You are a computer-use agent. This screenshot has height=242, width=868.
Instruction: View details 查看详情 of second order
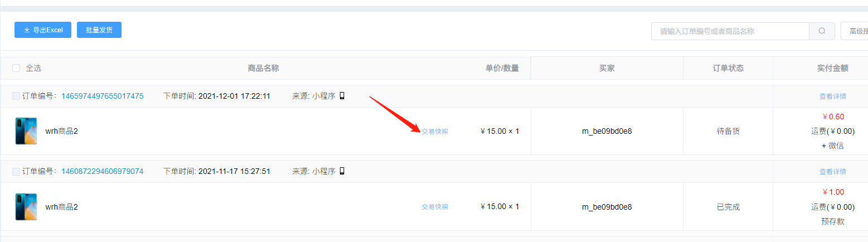pyautogui.click(x=833, y=172)
